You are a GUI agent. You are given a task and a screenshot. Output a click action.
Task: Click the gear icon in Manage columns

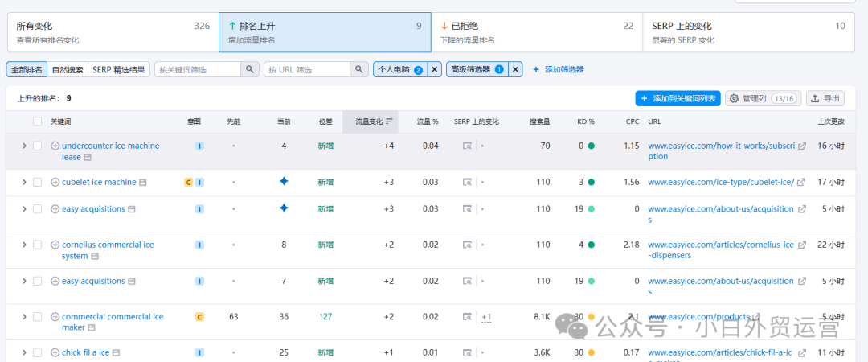click(734, 99)
